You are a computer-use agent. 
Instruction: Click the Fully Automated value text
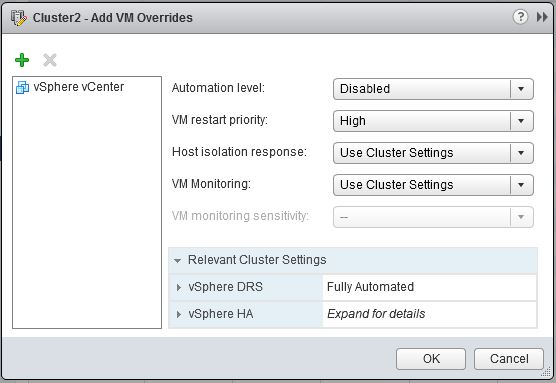pyautogui.click(x=370, y=287)
